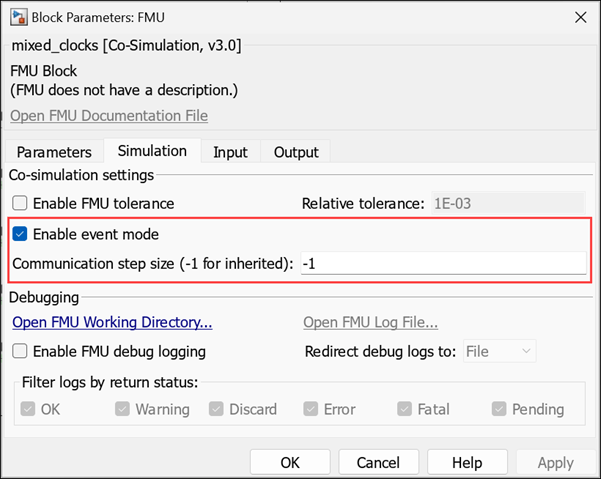Viewport: 601px width, 479px height.
Task: Switch to the Input tab
Action: coord(230,152)
